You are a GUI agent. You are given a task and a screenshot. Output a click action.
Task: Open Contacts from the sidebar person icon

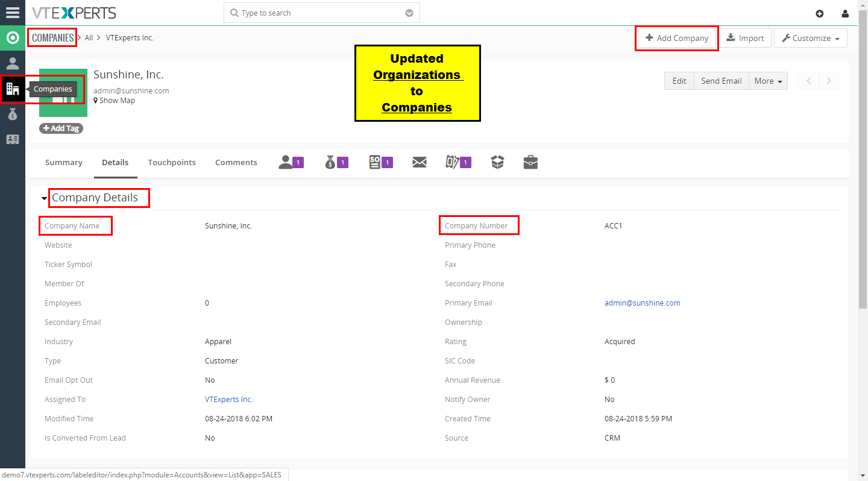(x=13, y=63)
